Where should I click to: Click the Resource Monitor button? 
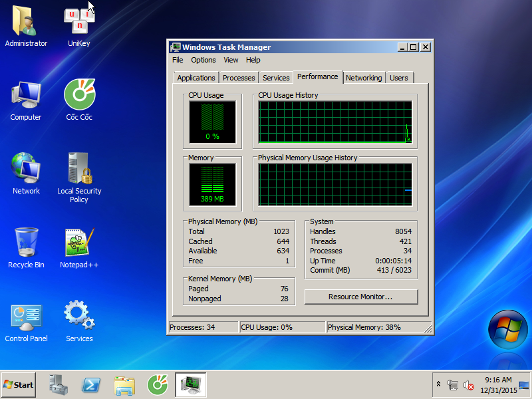[361, 297]
